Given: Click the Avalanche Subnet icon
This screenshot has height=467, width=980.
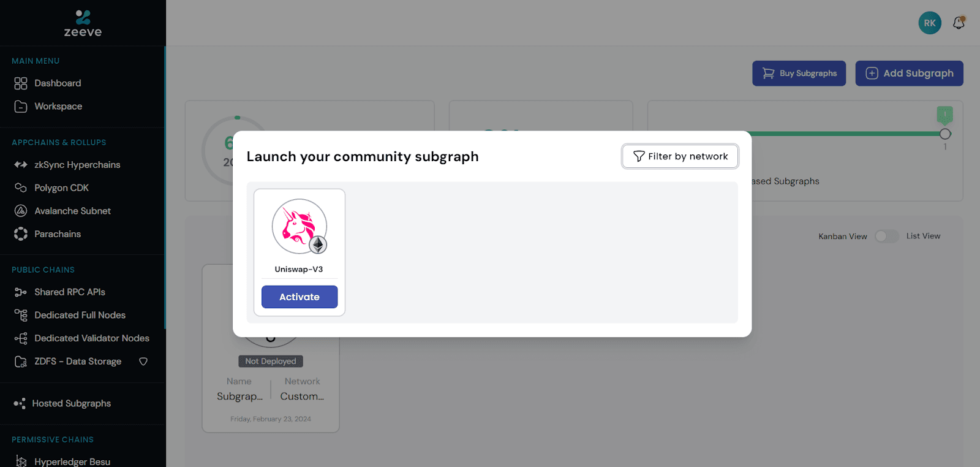Looking at the screenshot, I should (x=21, y=211).
